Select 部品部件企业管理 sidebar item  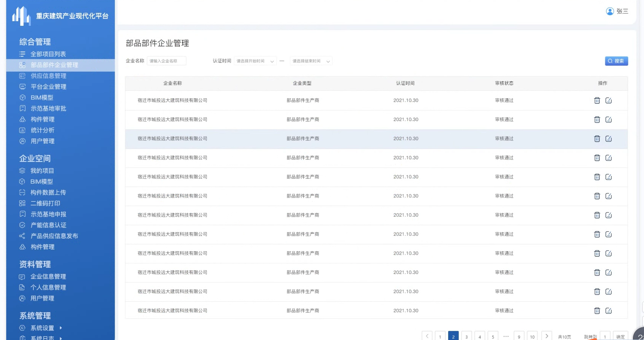coord(60,65)
